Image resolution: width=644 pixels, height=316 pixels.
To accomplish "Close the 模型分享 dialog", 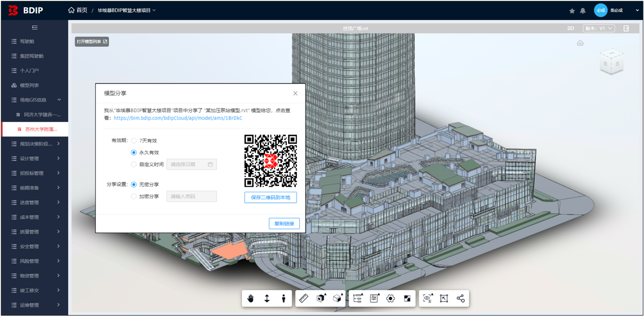I will 295,93.
